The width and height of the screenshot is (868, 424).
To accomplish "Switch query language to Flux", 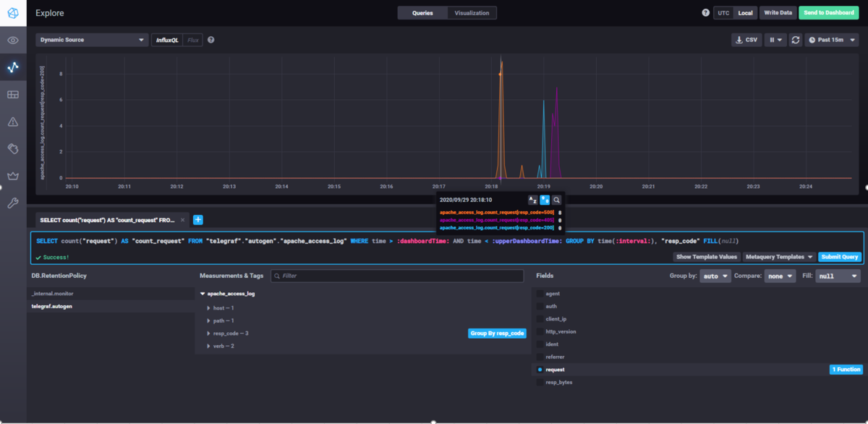I will [193, 41].
